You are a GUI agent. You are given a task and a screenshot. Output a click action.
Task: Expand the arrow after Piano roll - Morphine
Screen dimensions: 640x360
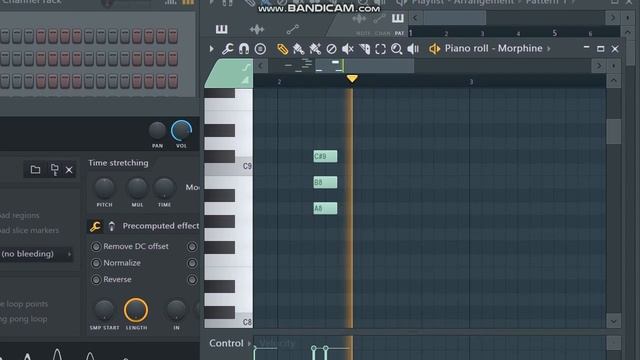pos(549,49)
